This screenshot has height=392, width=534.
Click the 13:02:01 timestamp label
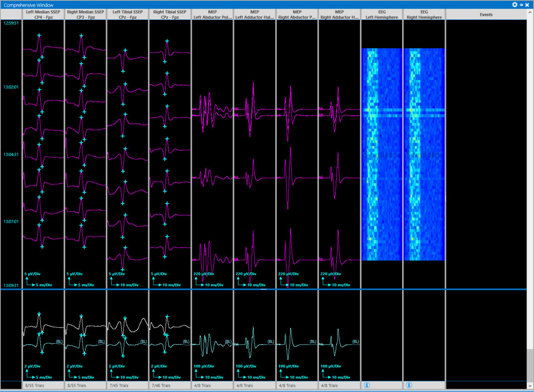point(11,87)
